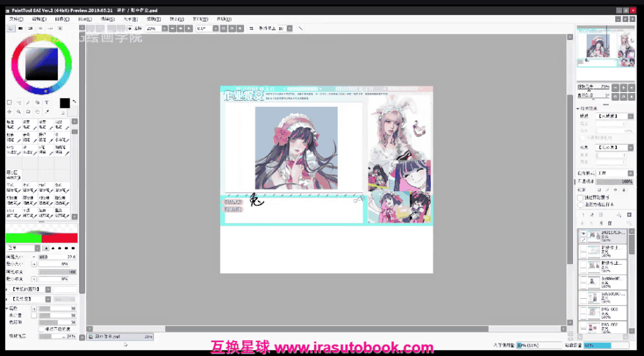Select the Eyedropper color picker tool

[x=47, y=112]
